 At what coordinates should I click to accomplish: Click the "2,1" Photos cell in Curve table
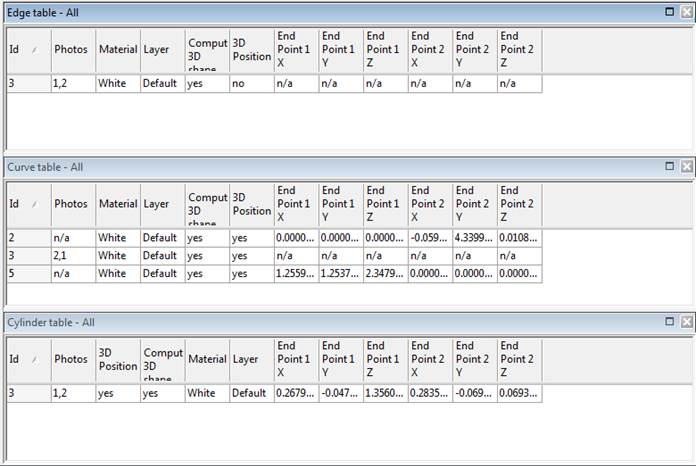pos(73,256)
